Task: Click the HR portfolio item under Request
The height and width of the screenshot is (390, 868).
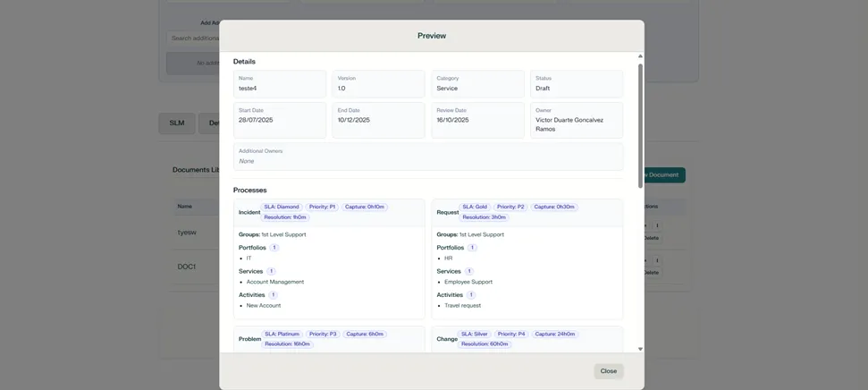Action: tap(449, 259)
